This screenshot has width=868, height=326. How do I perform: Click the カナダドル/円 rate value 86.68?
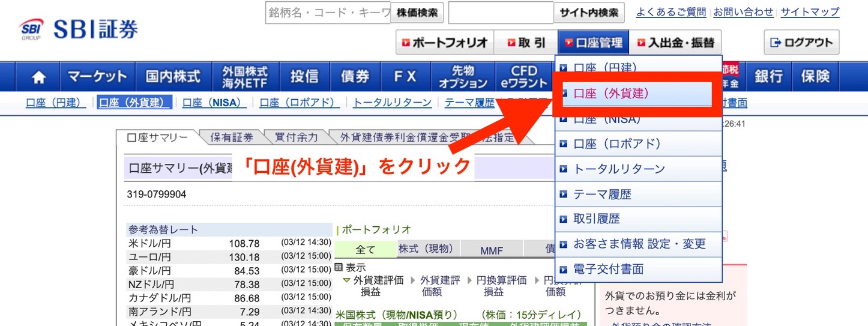click(x=247, y=298)
